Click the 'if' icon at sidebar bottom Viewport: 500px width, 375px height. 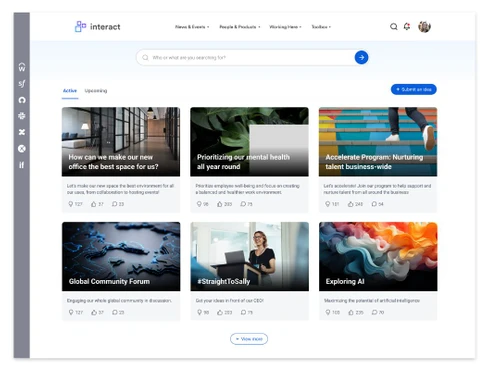tap(22, 165)
